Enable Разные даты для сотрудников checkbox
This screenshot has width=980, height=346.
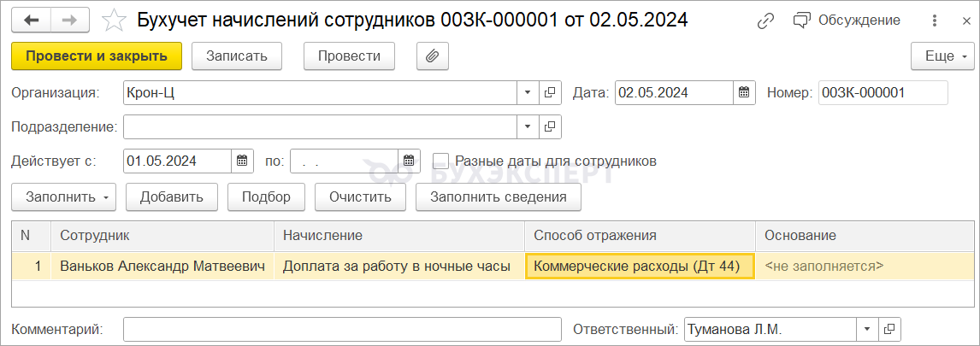(x=441, y=161)
